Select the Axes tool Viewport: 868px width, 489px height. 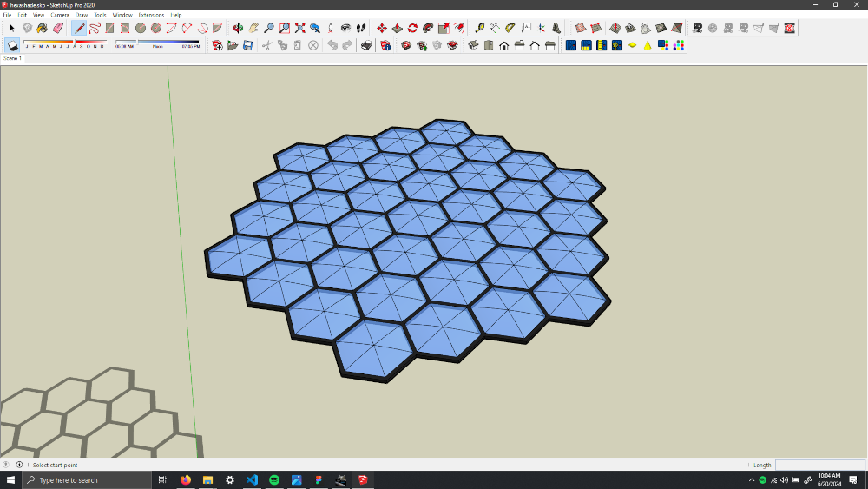(x=541, y=28)
